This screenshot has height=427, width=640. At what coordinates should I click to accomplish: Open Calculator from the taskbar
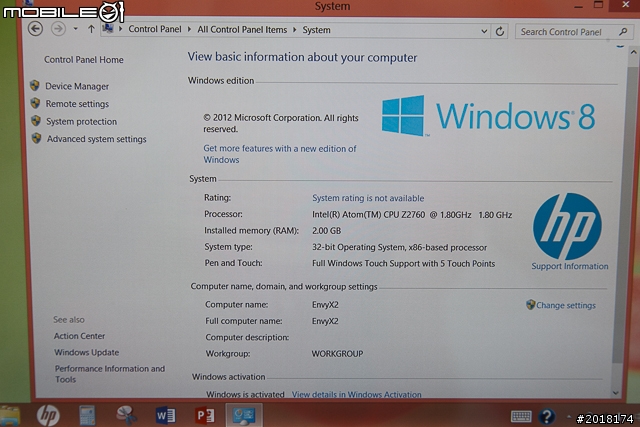point(87,416)
